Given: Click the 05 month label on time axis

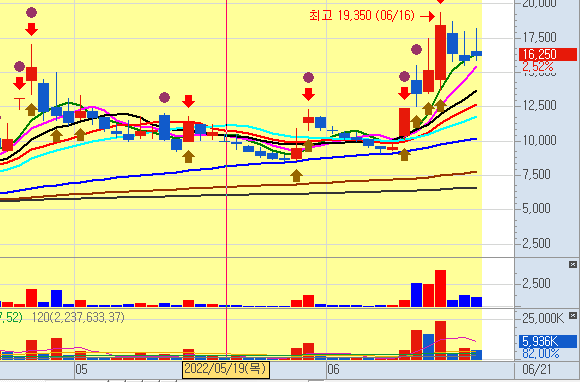Looking at the screenshot, I should coord(81,369).
